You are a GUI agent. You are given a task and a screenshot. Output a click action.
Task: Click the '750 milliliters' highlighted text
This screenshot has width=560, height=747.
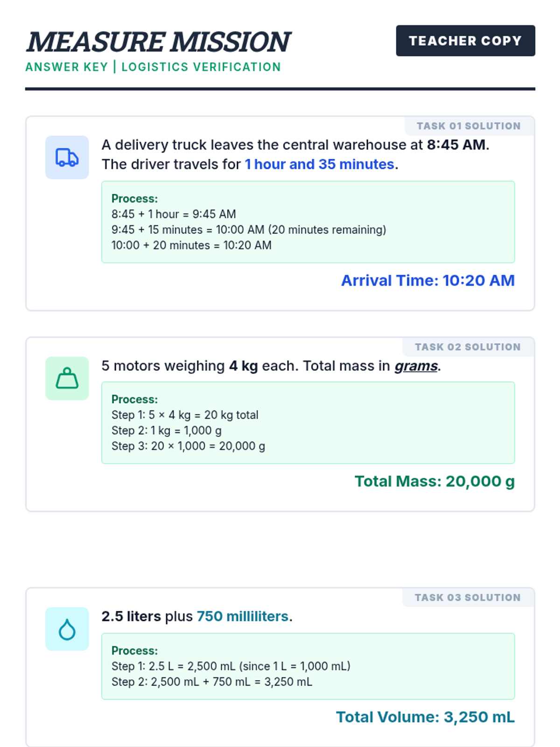pos(243,616)
